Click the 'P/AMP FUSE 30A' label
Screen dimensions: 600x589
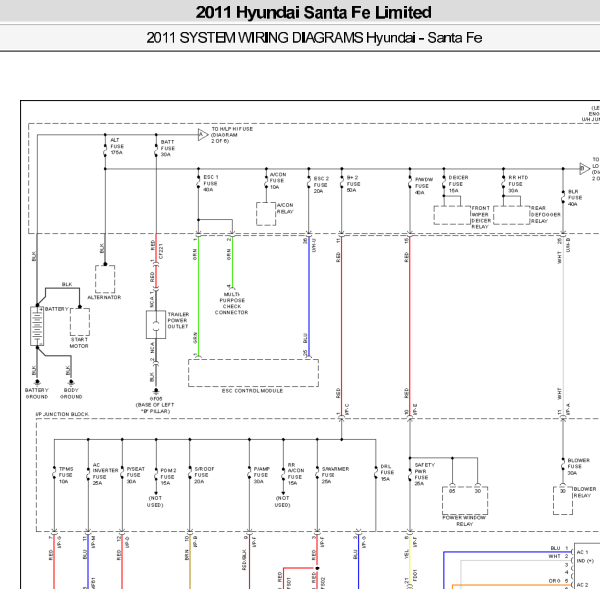coord(262,475)
